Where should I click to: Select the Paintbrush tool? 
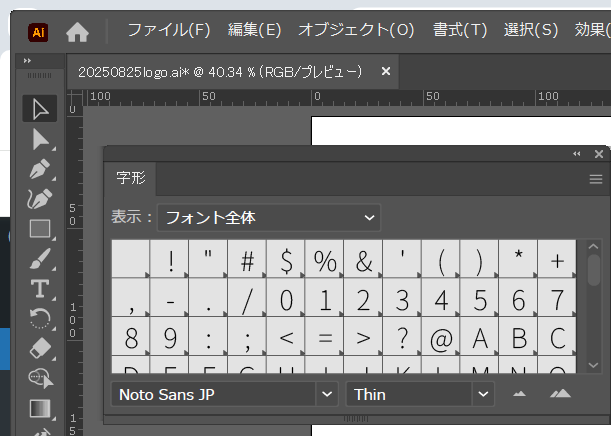pos(40,259)
